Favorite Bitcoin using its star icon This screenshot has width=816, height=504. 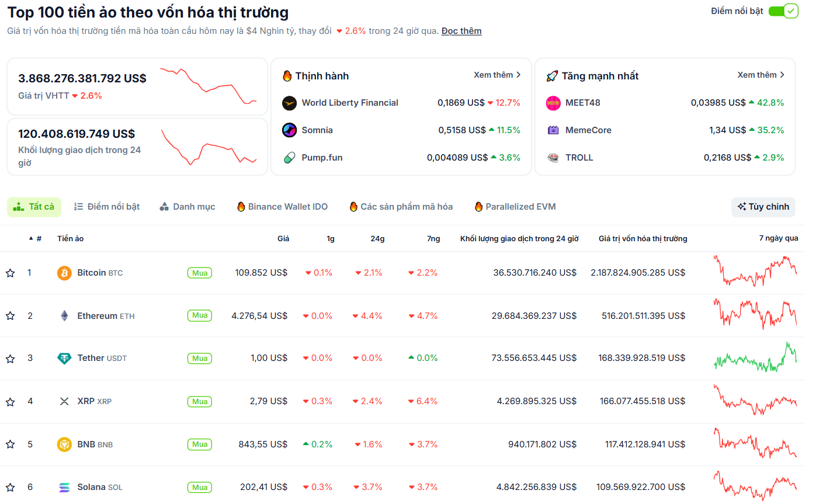click(x=10, y=272)
